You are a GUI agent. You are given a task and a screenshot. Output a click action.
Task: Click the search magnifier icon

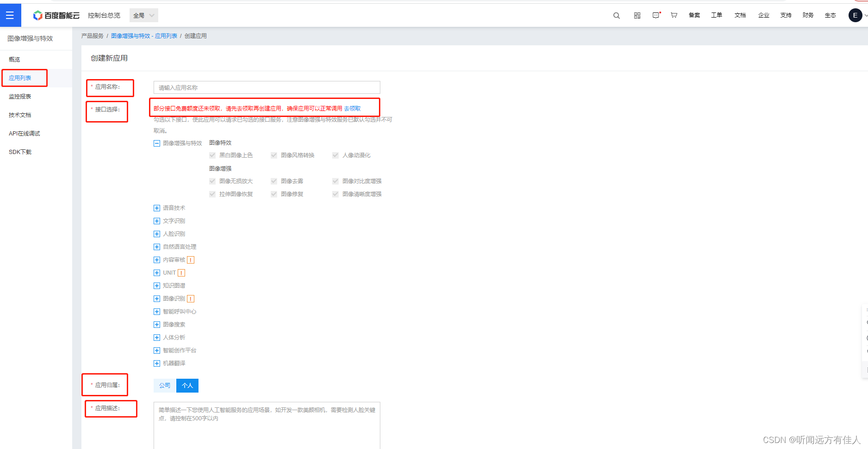click(616, 15)
